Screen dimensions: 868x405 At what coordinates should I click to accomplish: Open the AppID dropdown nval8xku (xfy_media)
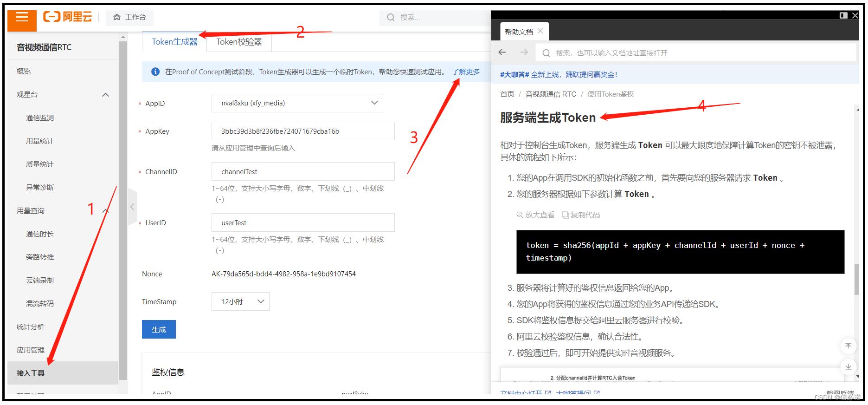click(x=297, y=103)
